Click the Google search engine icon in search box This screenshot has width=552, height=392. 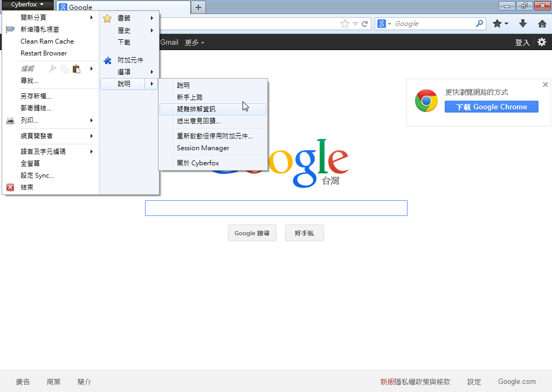coord(381,24)
